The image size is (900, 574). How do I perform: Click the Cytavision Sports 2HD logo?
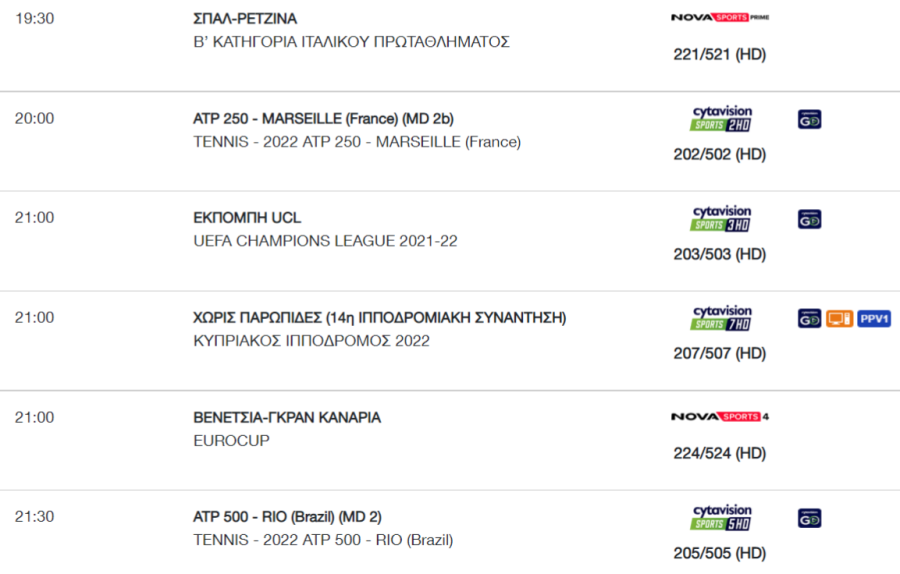click(x=721, y=118)
